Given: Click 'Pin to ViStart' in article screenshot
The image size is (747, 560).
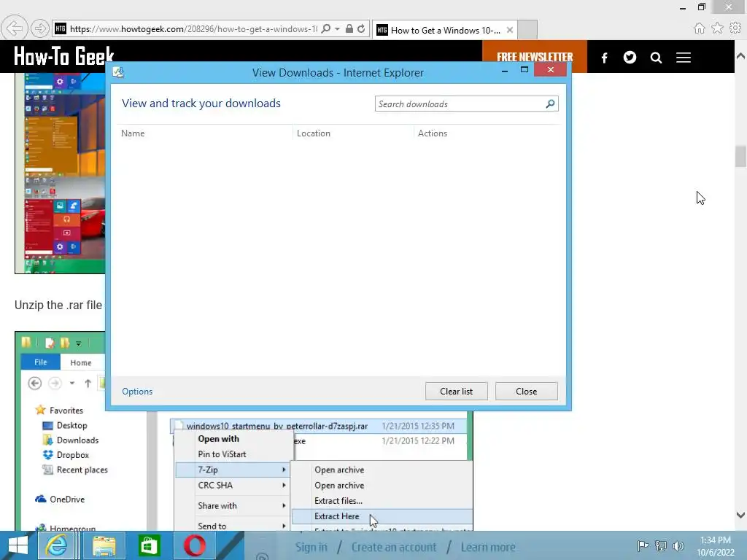Looking at the screenshot, I should (222, 454).
